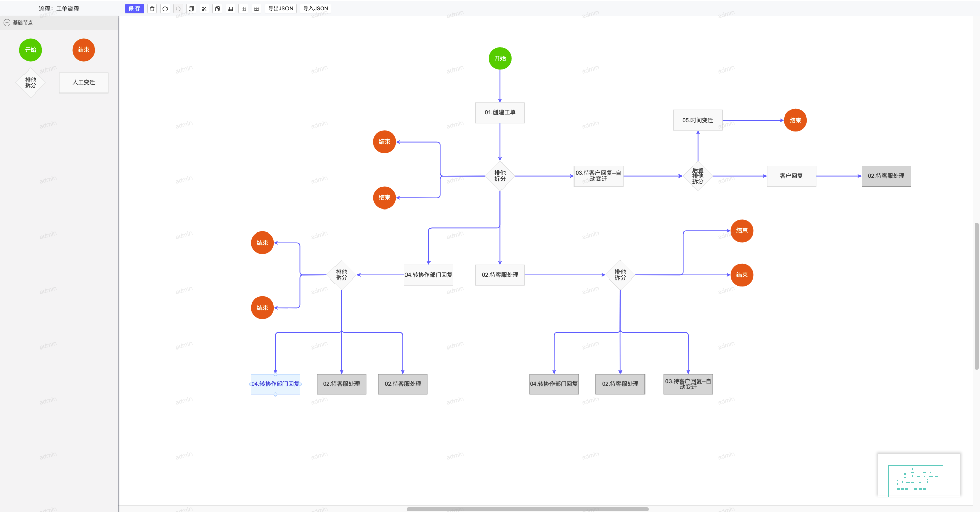Pick the 人工变迁 node in the palette
The image size is (980, 512).
click(84, 82)
